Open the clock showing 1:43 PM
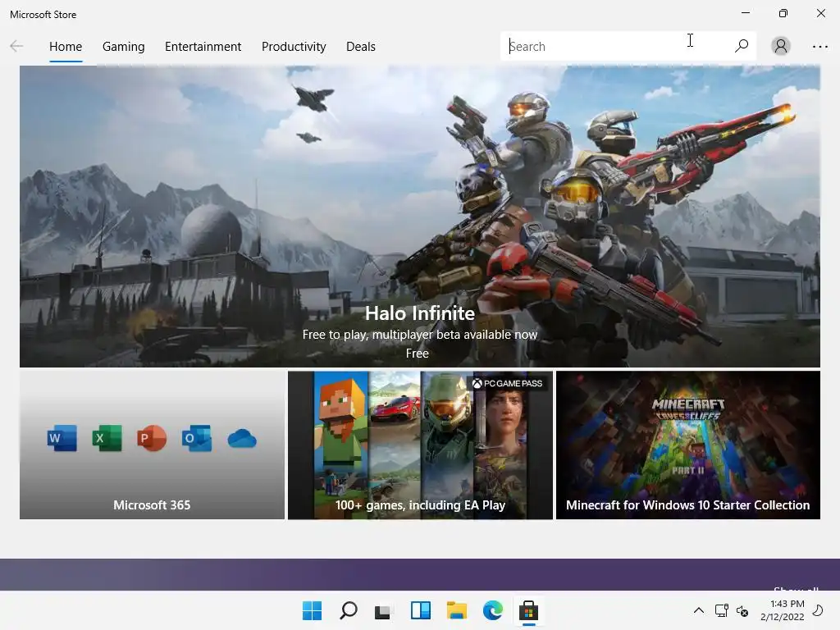840x630 pixels. click(783, 610)
